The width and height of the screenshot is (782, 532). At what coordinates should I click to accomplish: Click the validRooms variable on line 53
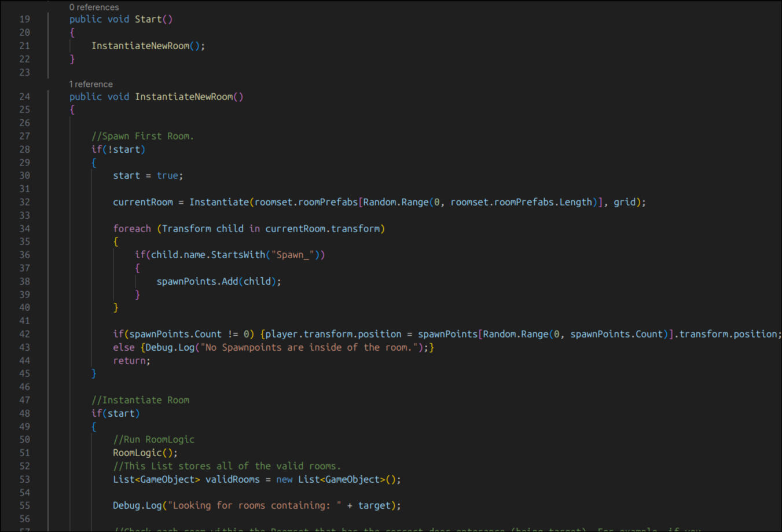point(232,479)
